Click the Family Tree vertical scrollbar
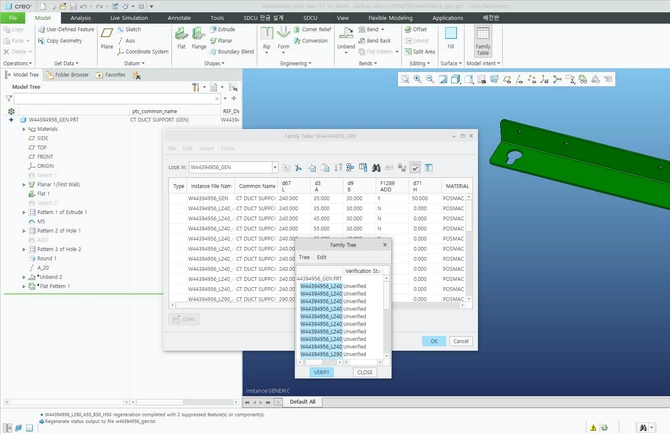The image size is (670, 434). (x=386, y=318)
